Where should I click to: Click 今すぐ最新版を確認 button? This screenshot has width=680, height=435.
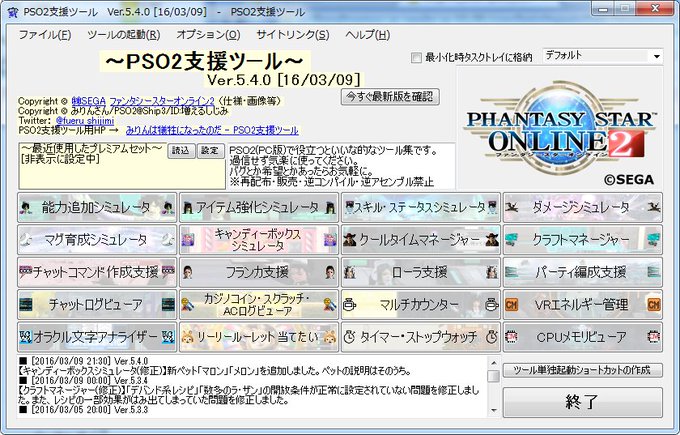390,97
